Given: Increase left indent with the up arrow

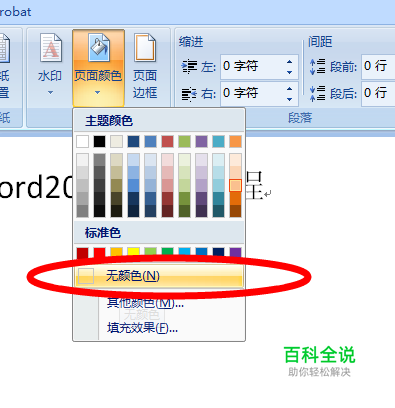Looking at the screenshot, I should [289, 62].
